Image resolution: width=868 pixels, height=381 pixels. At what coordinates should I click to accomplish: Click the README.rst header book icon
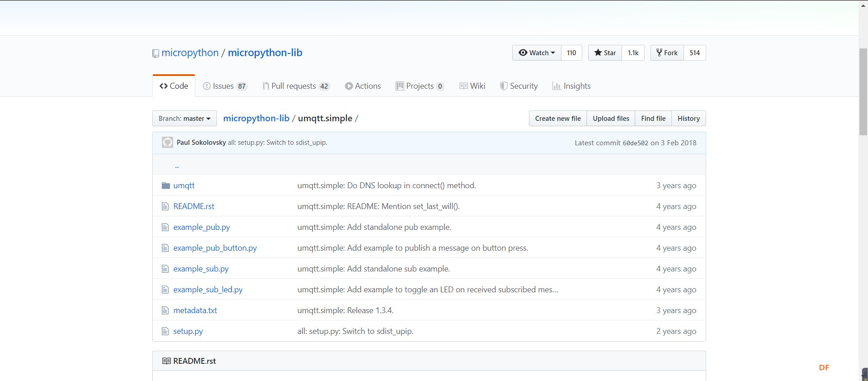coord(166,361)
